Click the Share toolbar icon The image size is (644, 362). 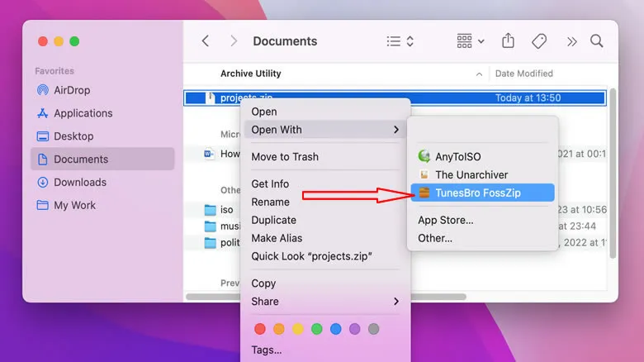click(x=508, y=40)
